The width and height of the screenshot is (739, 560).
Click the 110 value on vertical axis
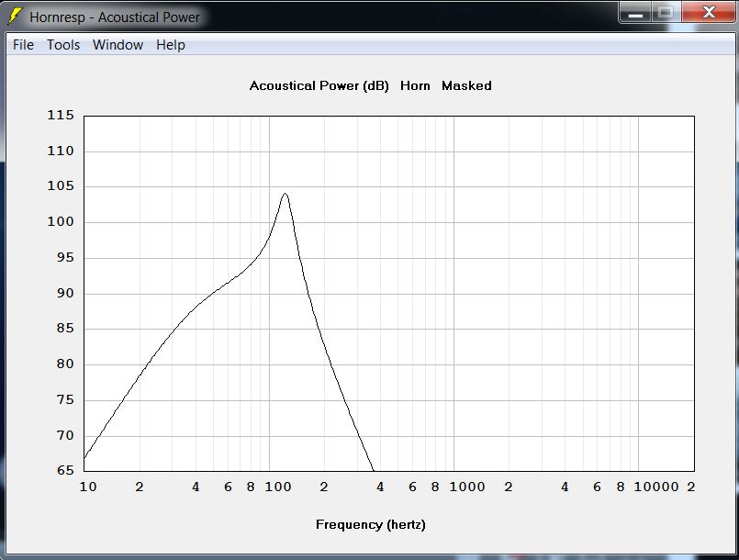click(61, 151)
